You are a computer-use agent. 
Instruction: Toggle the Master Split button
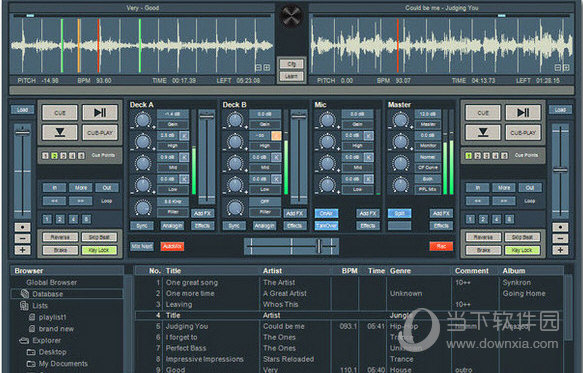(399, 213)
